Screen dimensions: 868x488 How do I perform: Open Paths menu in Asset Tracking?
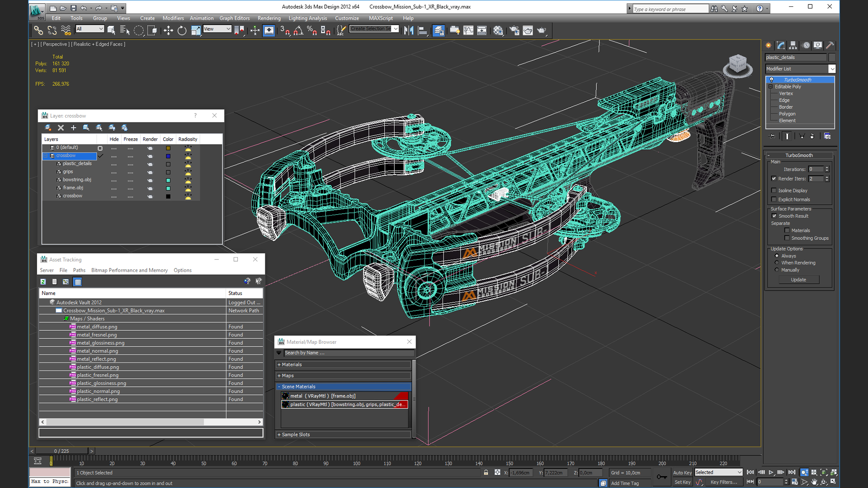tap(79, 270)
